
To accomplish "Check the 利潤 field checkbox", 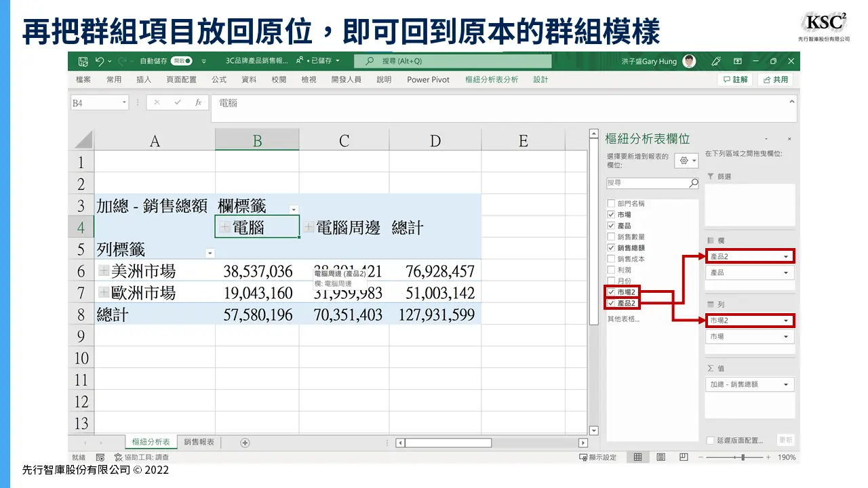I will tap(611, 270).
